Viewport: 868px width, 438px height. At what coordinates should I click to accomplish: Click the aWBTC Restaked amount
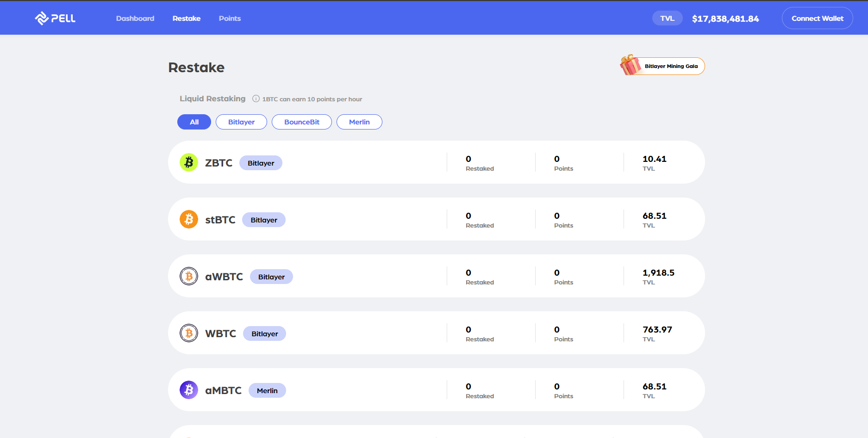point(468,273)
